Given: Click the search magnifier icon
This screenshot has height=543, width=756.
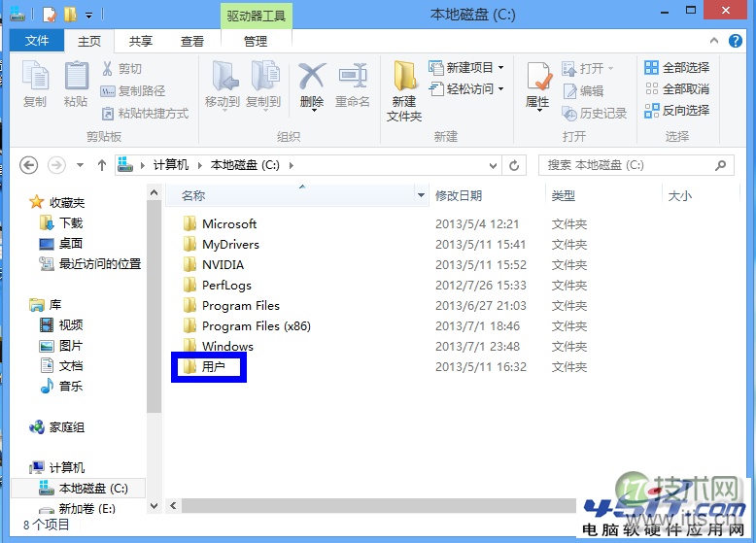Looking at the screenshot, I should pyautogui.click(x=720, y=165).
